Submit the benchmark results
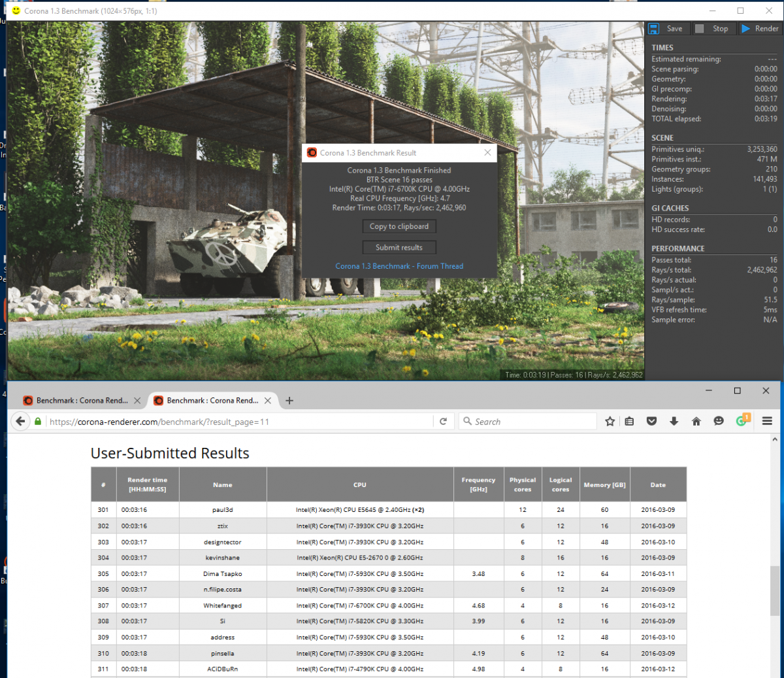The height and width of the screenshot is (678, 784). (399, 247)
